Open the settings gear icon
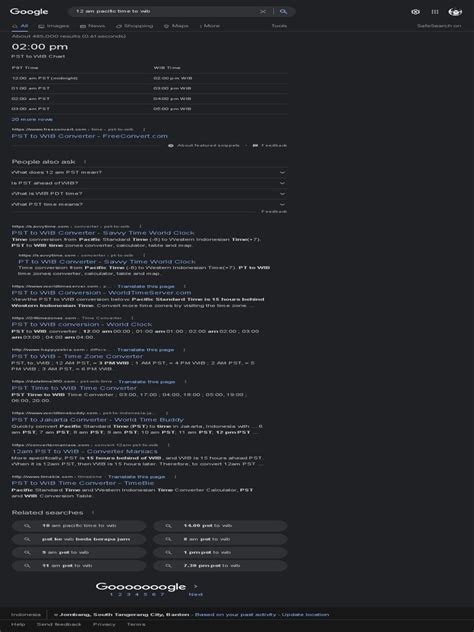 [416, 12]
